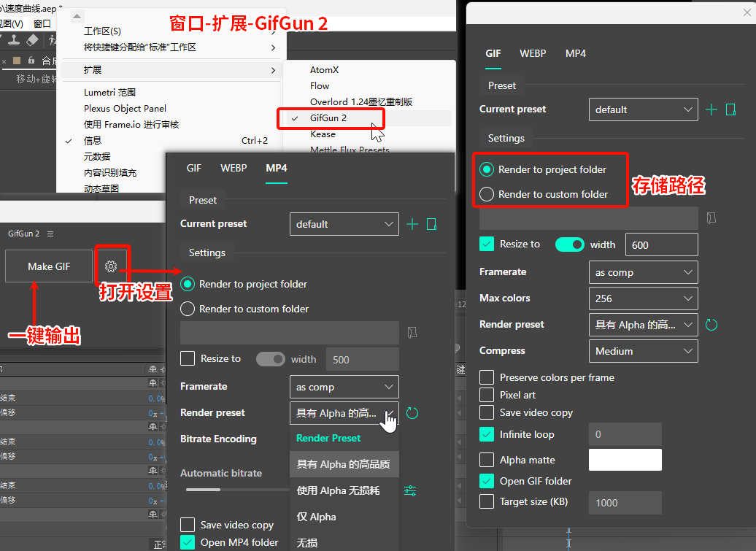Open Framerate dropdown in GIF panel
Viewport: 756px width, 551px height.
click(643, 272)
